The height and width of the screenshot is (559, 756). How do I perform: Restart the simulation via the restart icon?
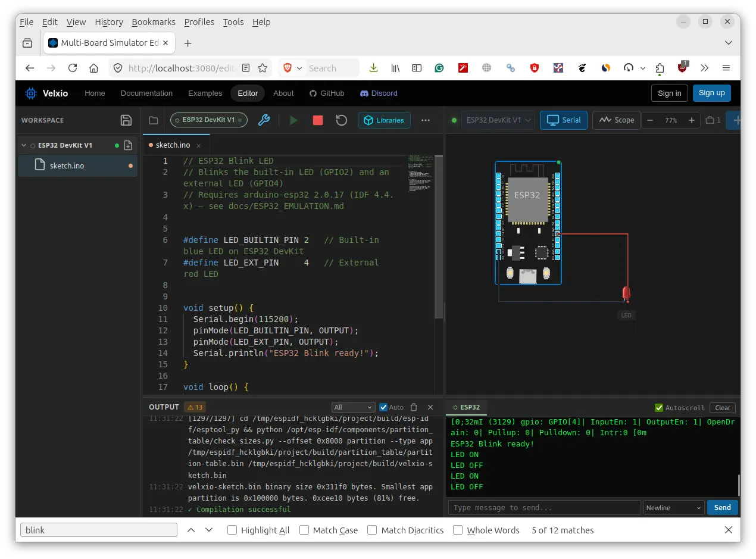(x=341, y=120)
